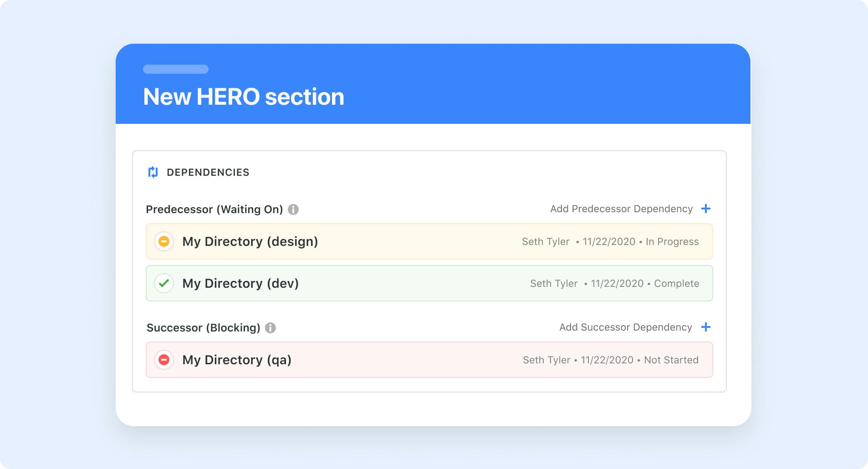Select Add Predecessor Dependency link

[621, 209]
